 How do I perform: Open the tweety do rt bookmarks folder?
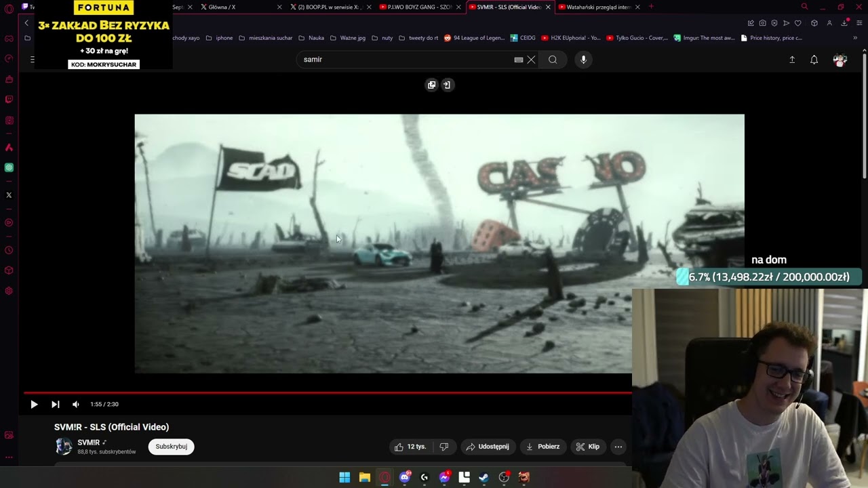(418, 38)
